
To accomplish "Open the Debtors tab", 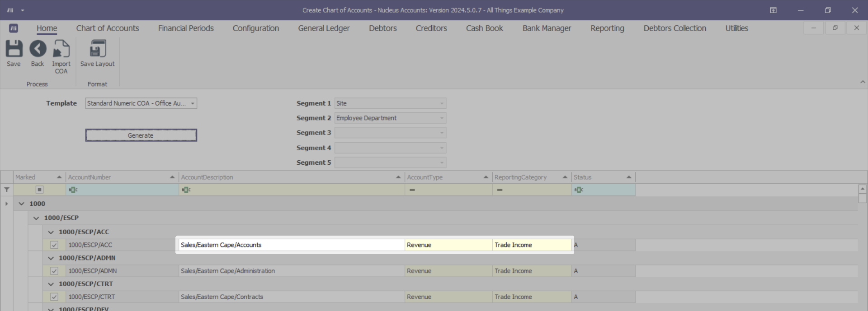I will click(x=383, y=28).
